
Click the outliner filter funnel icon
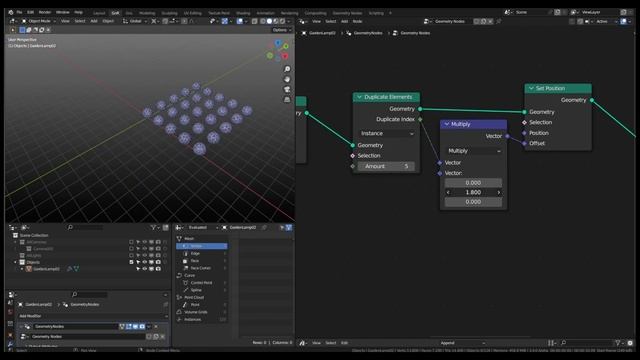click(x=153, y=227)
